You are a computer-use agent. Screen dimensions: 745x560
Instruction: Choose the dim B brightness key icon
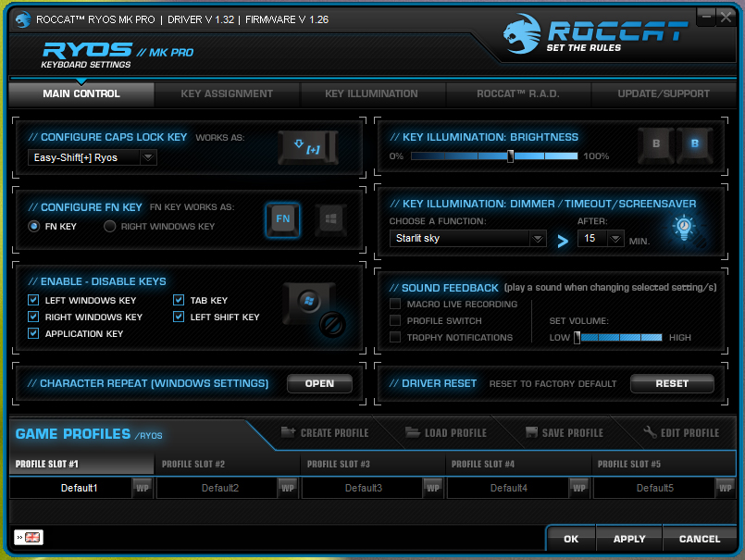click(655, 144)
